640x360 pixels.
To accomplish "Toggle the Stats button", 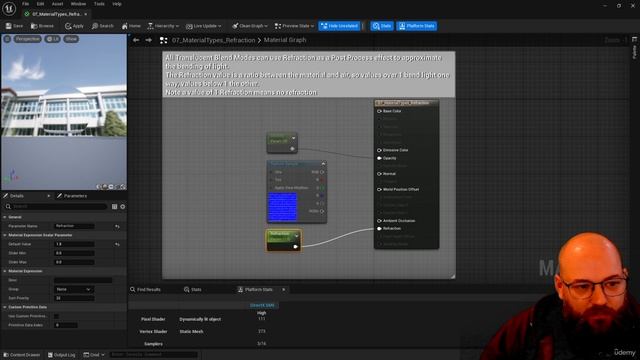I will pos(382,26).
